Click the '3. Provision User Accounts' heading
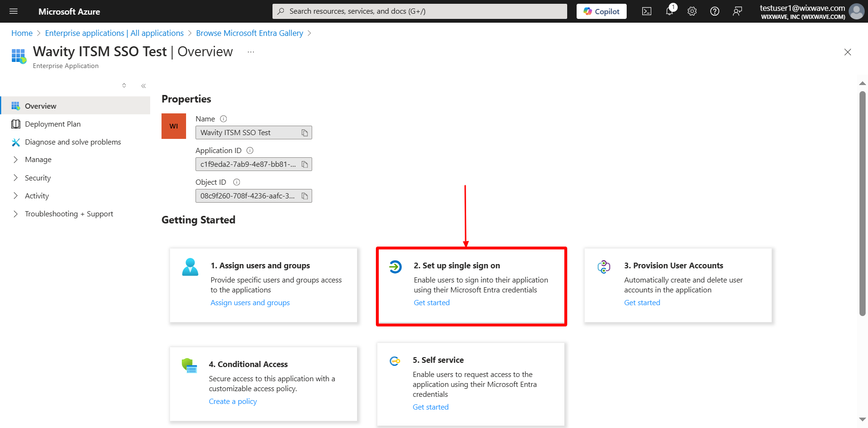 tap(673, 265)
